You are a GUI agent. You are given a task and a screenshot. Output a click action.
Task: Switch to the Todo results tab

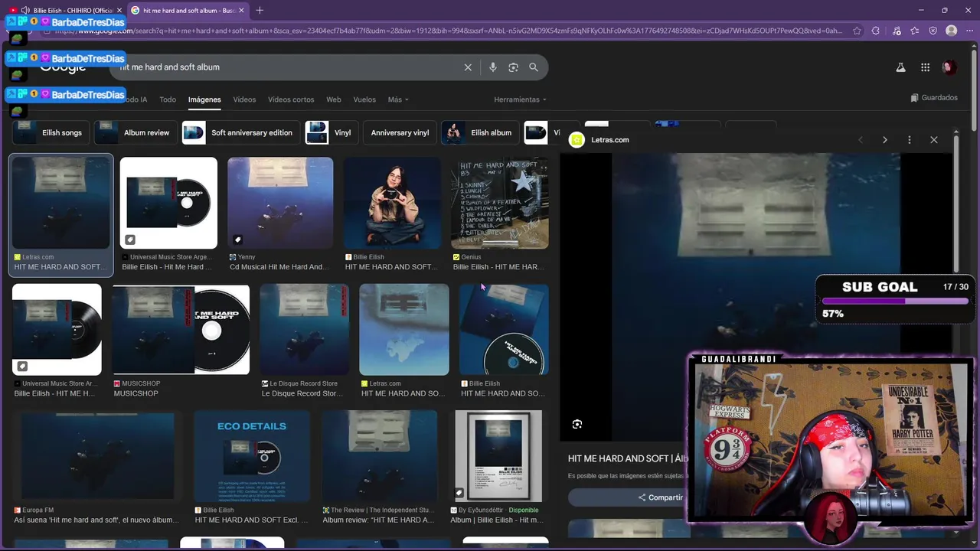coord(168,99)
